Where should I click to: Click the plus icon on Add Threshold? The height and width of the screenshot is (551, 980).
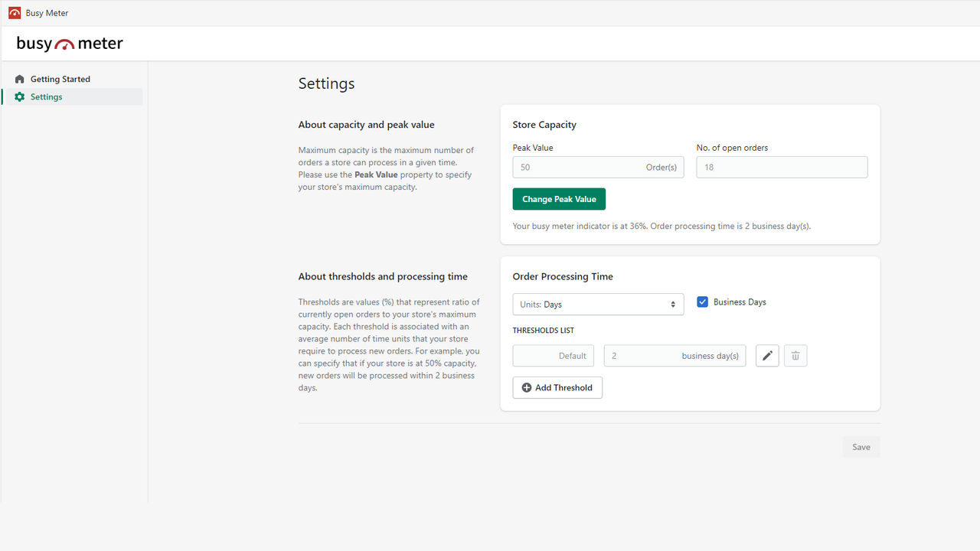[x=527, y=388]
